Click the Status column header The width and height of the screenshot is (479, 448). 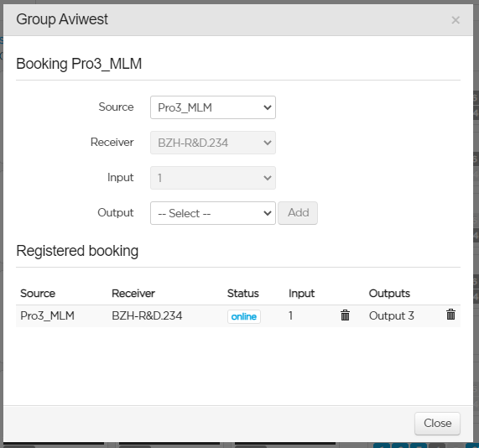pos(243,294)
